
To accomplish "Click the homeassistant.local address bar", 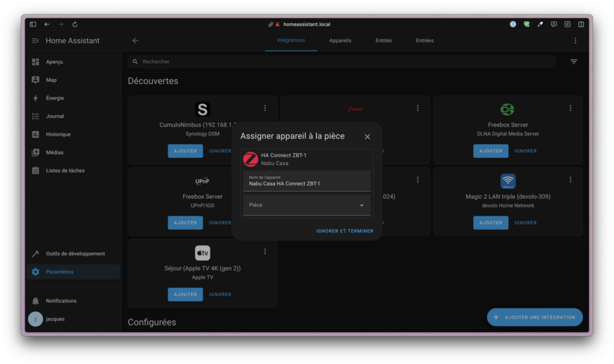I will click(x=306, y=25).
